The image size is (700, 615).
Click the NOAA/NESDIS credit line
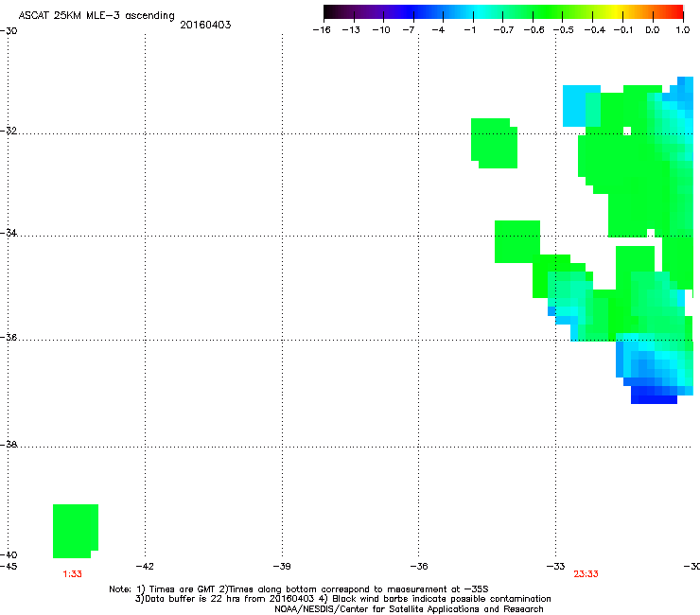pos(409,609)
